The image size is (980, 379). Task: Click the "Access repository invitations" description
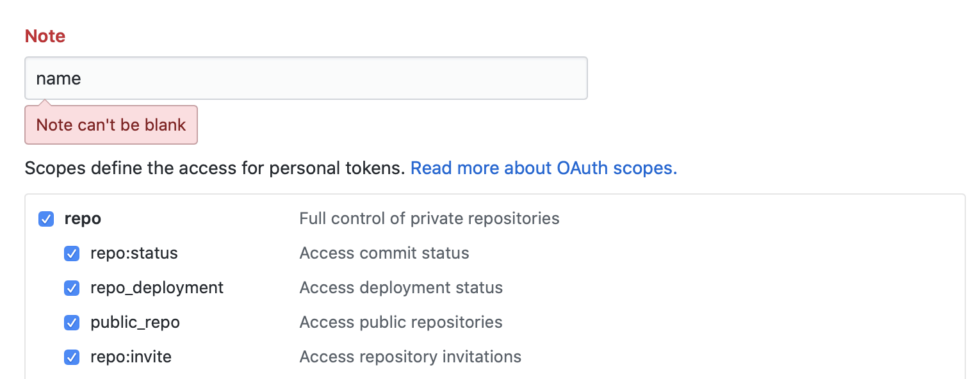pyautogui.click(x=410, y=357)
